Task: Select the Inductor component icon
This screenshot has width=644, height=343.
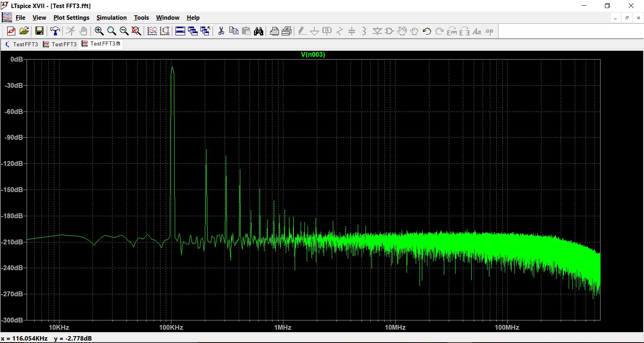Action: [364, 31]
